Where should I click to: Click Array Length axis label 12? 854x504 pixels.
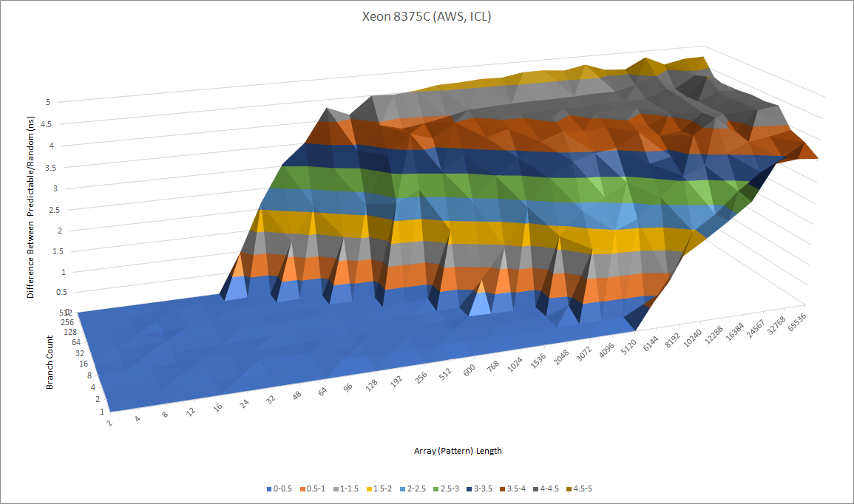[191, 412]
